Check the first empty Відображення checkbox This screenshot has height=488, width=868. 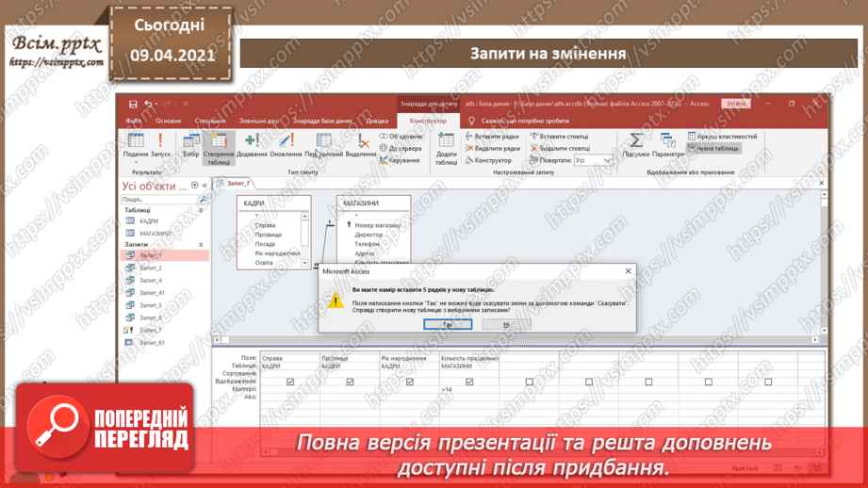pos(530,382)
